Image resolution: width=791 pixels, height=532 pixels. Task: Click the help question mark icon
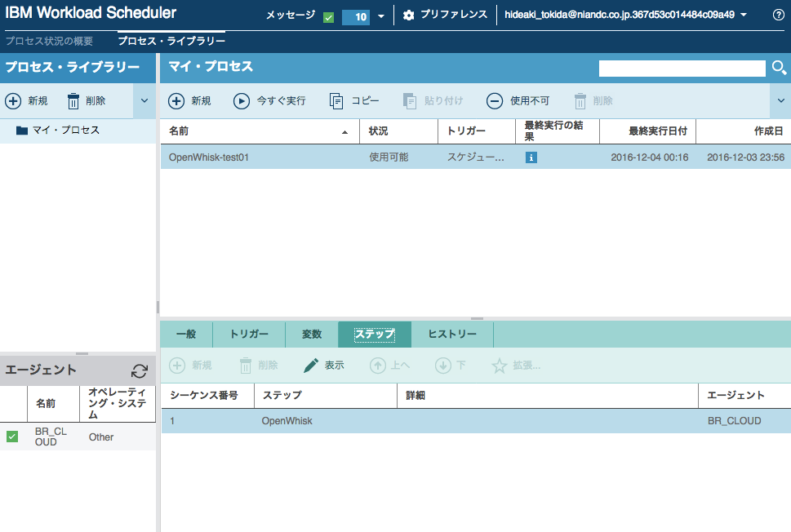[x=779, y=16]
